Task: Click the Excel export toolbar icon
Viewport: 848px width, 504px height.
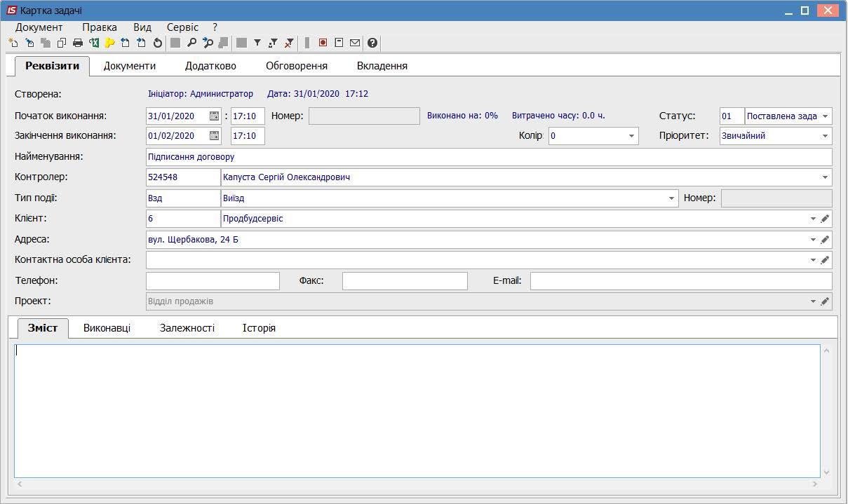Action: (94, 43)
